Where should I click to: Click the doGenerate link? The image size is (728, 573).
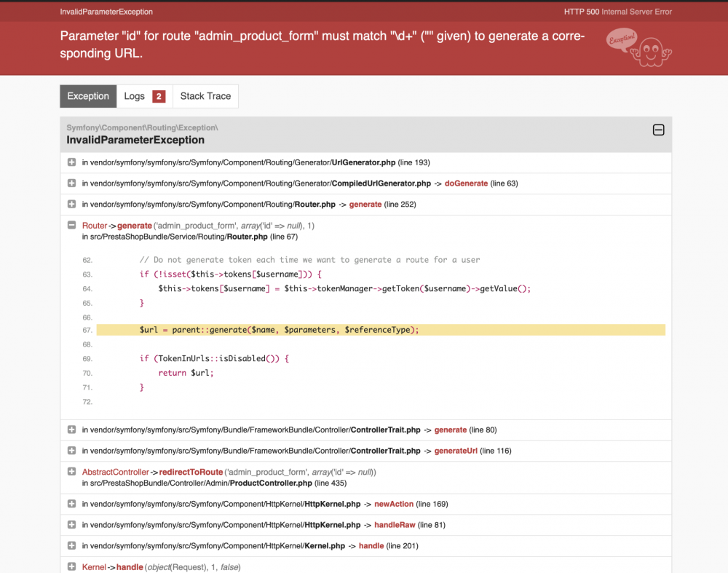466,183
